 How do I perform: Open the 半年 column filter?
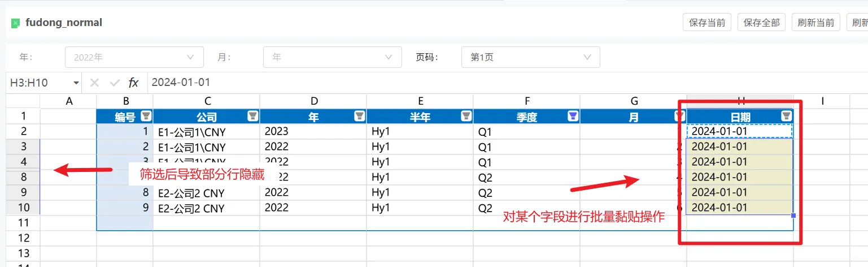(466, 117)
